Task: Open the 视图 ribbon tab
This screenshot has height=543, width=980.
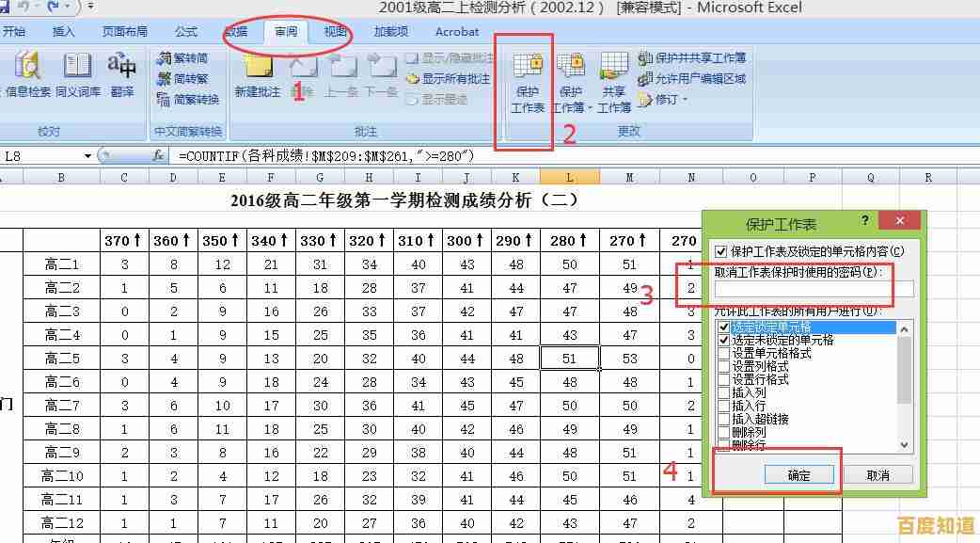Action: (x=333, y=31)
